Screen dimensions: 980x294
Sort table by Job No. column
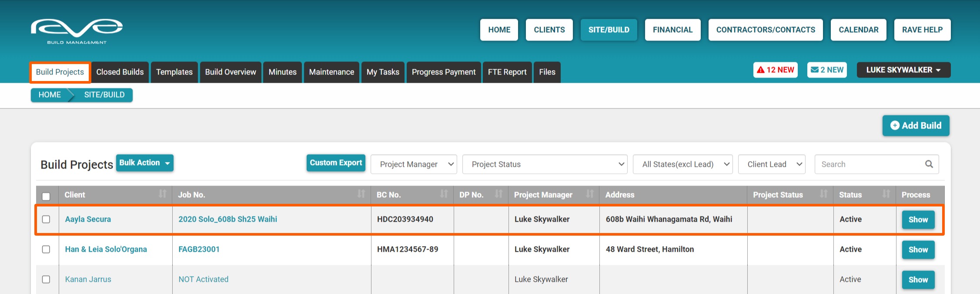[x=361, y=194]
